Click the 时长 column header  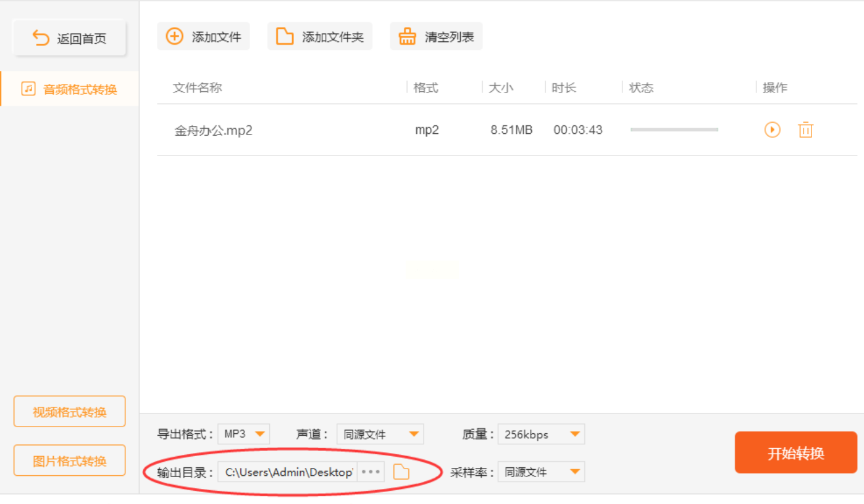[564, 87]
